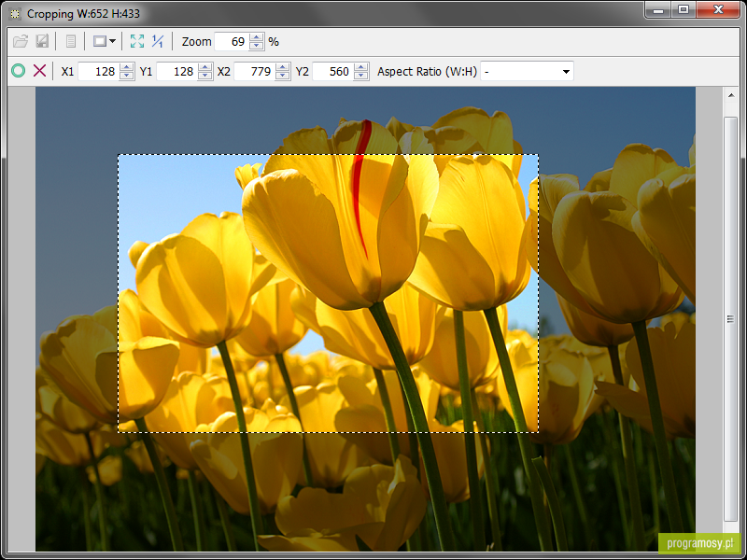Screen dimensions: 747x560
Task: Maximize the Cropping window
Action: [x=684, y=9]
